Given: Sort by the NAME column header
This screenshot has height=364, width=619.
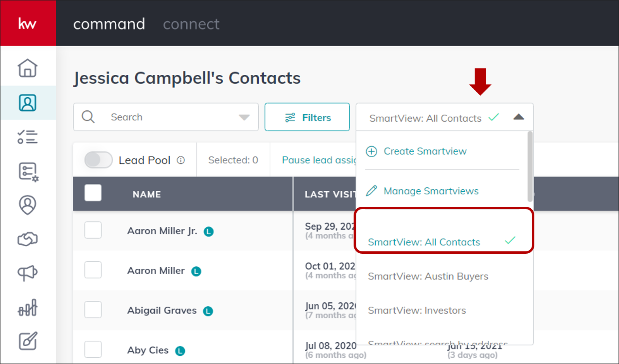Looking at the screenshot, I should 147,194.
